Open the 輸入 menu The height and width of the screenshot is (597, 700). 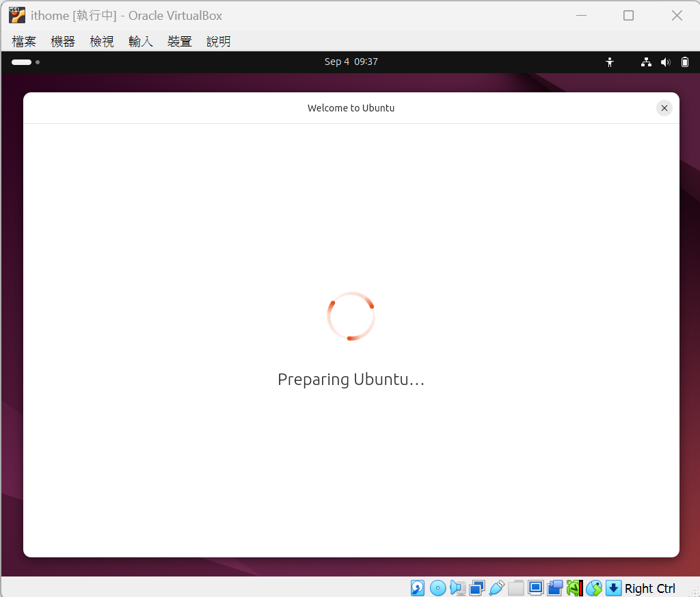click(141, 42)
